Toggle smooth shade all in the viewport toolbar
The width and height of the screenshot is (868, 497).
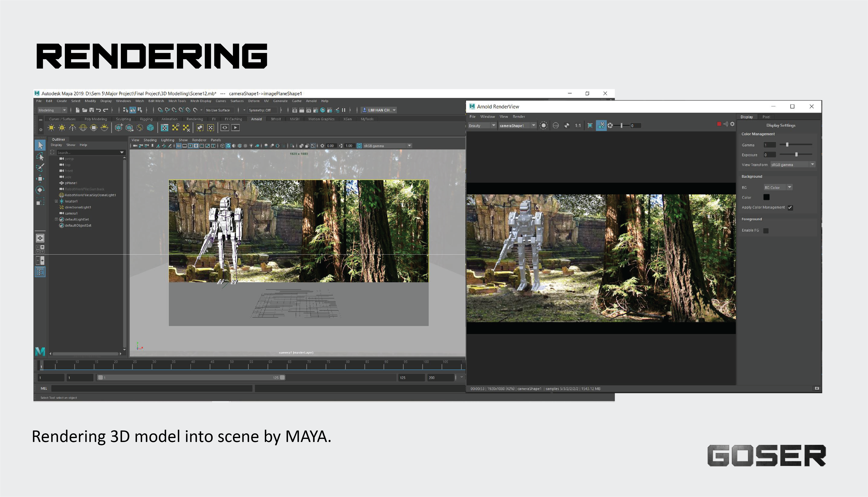[228, 146]
